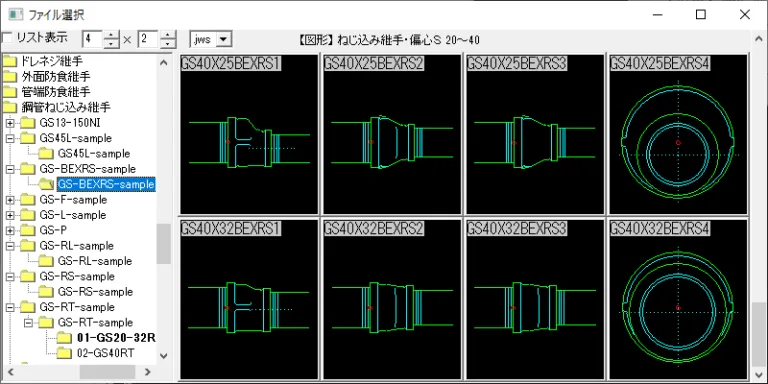Screen dimensions: 768x384
Task: Click the 鋼管ねじ込み継手 folder icon
Action: (x=9, y=107)
